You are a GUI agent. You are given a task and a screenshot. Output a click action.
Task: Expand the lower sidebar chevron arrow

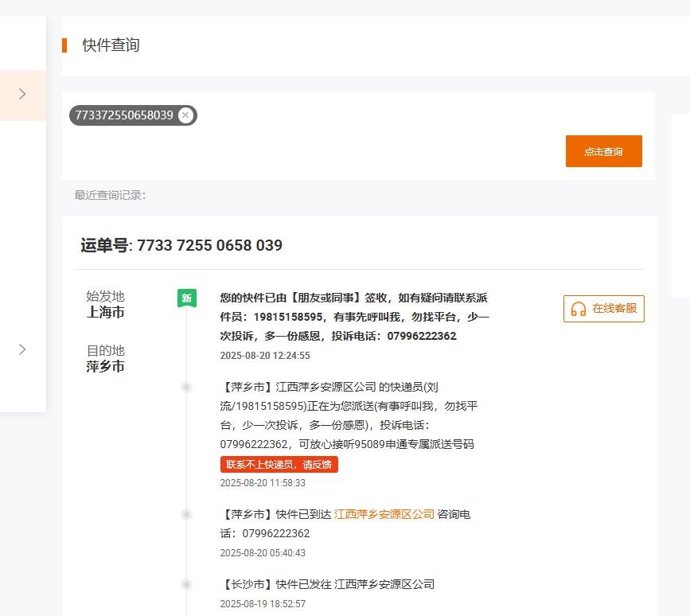coord(22,349)
